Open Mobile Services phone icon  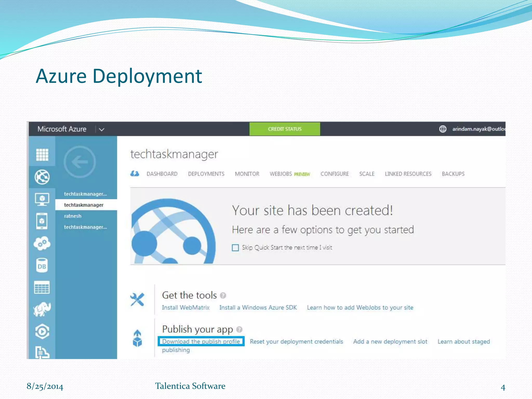click(42, 221)
